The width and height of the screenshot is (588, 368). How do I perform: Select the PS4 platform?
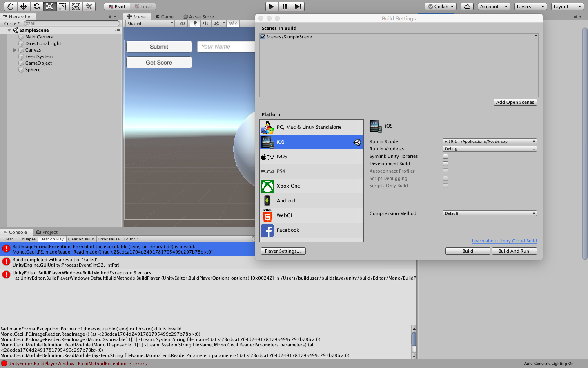(312, 171)
